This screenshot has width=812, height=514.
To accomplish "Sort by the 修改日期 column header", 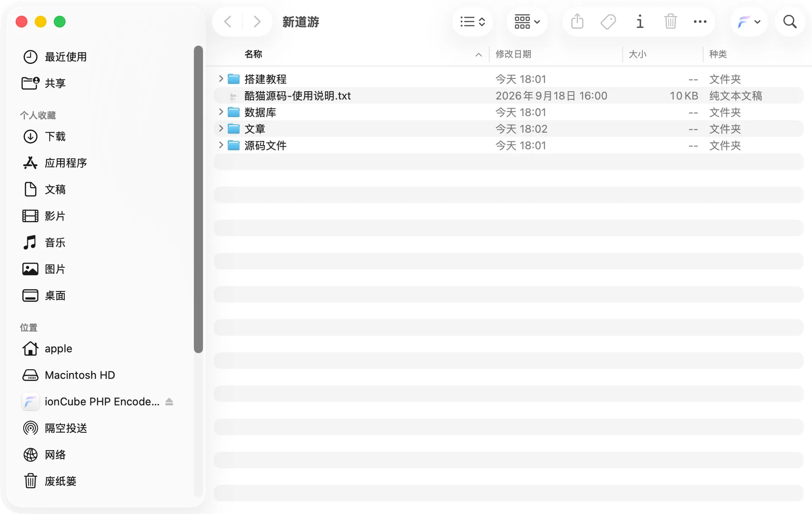I will point(513,54).
